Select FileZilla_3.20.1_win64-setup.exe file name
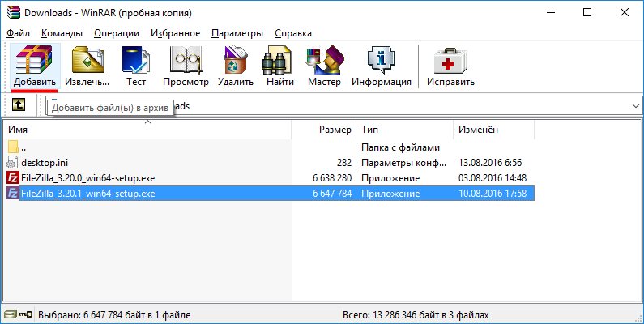 88,193
